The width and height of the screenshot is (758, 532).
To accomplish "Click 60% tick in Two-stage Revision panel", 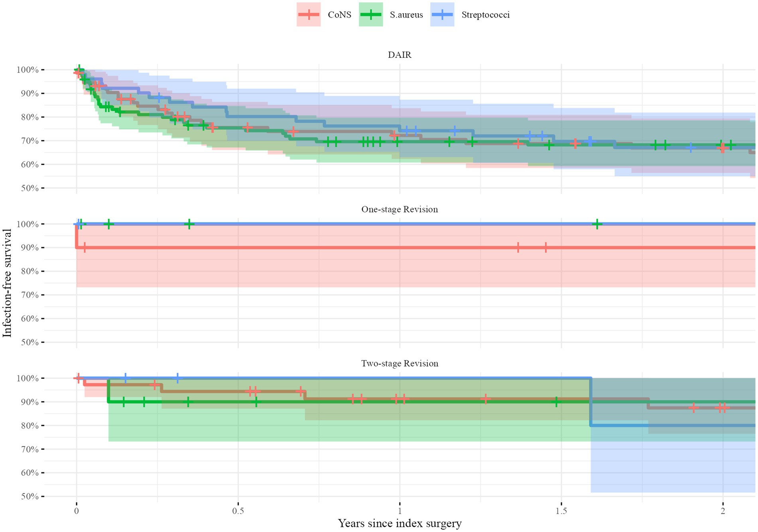I will tap(30, 473).
